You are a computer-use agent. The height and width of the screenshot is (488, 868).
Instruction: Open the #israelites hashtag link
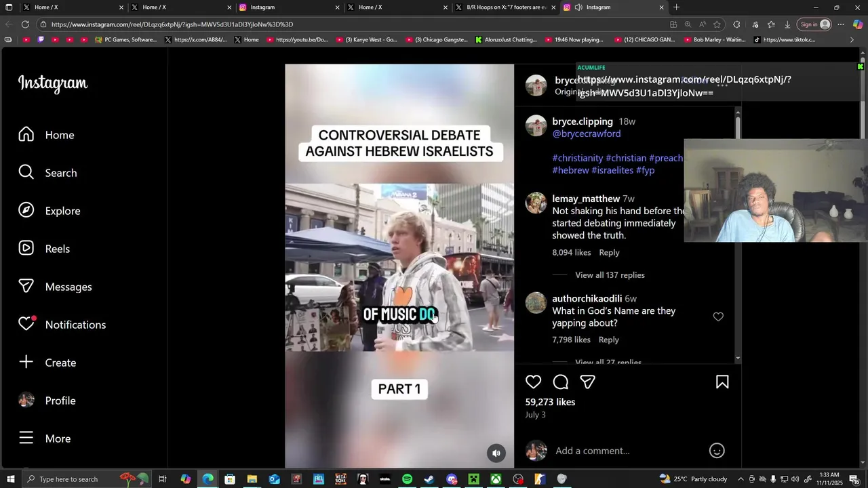click(612, 170)
